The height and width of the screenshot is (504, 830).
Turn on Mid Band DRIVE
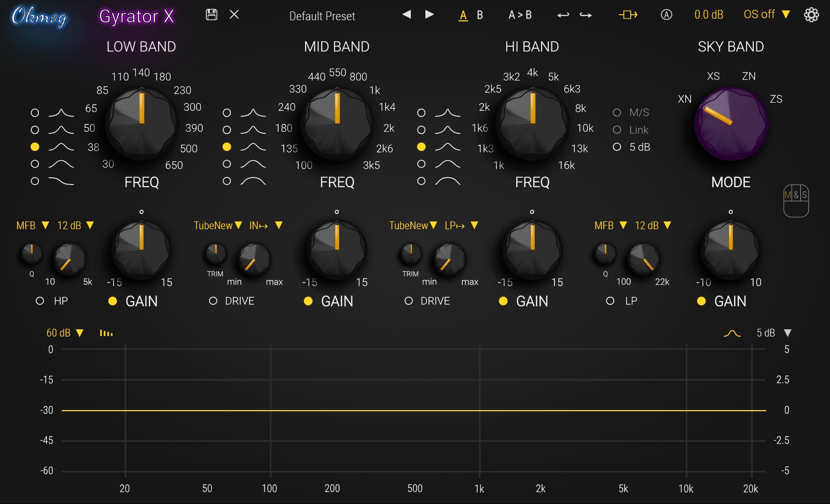coord(213,301)
